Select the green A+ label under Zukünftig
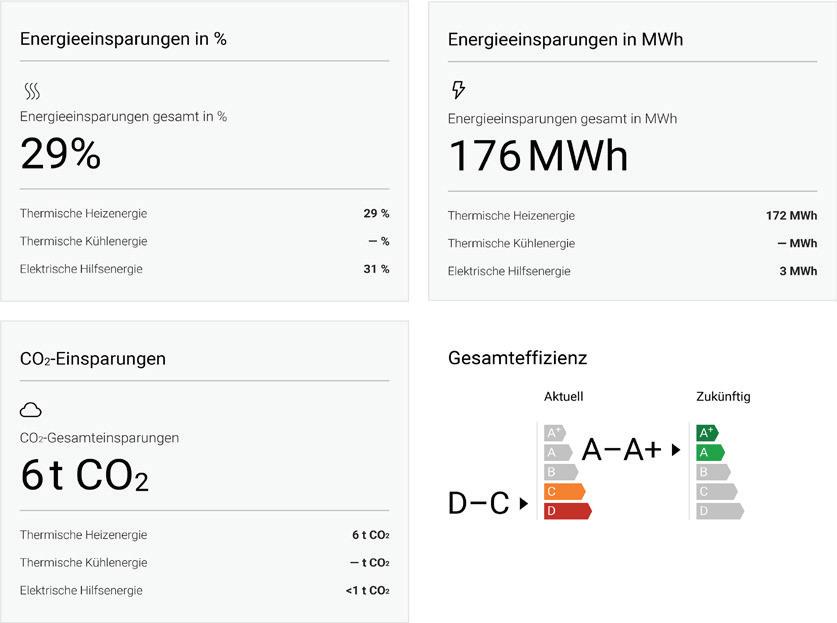The width and height of the screenshot is (837, 623). click(707, 433)
